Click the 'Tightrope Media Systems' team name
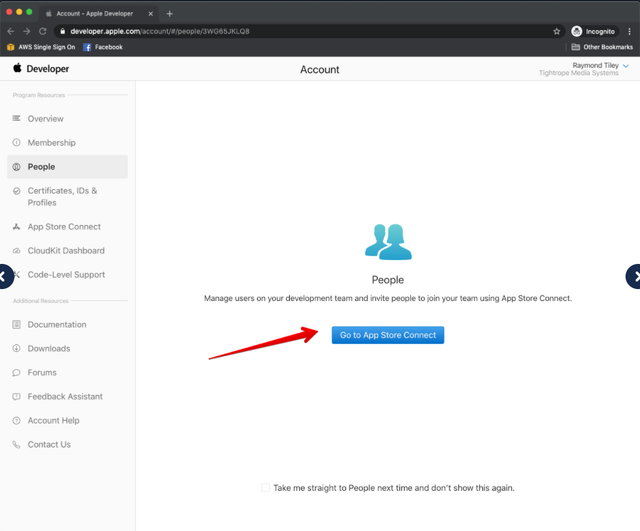This screenshot has height=531, width=640. [578, 73]
